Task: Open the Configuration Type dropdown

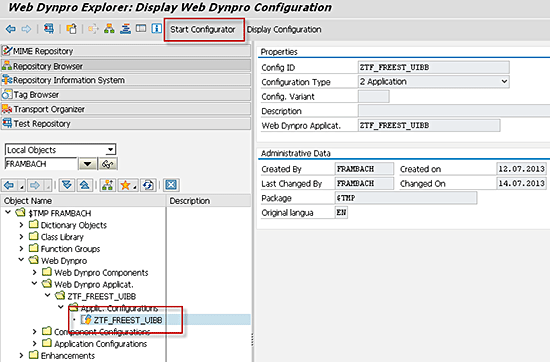Action: pos(504,81)
